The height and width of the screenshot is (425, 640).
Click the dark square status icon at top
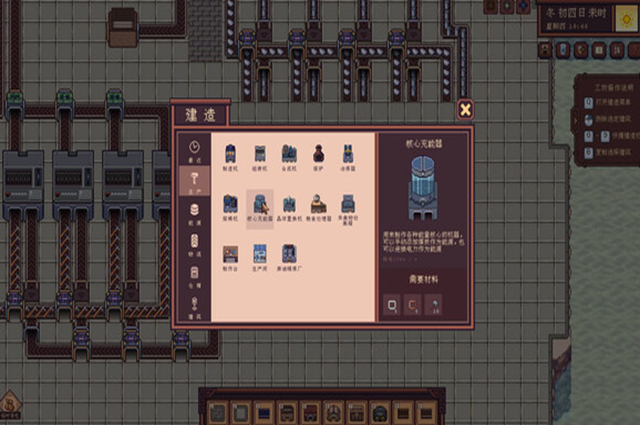pos(491,7)
